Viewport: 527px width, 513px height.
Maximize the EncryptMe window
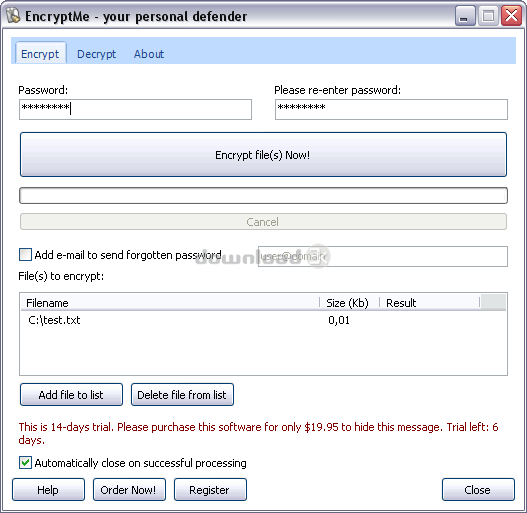point(488,15)
